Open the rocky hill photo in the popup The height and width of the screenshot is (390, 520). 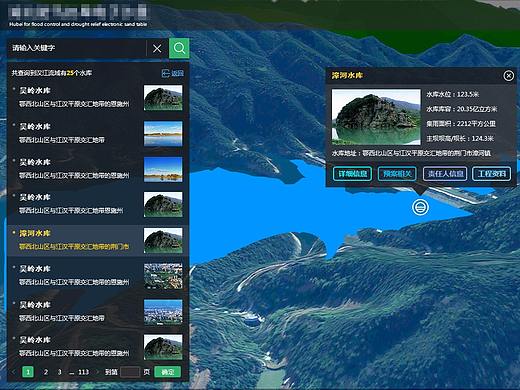tap(376, 117)
